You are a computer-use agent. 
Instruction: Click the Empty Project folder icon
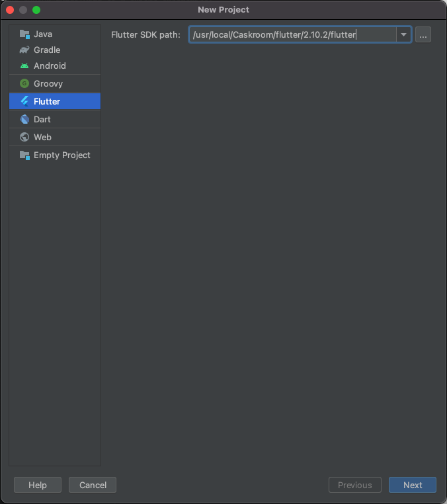click(24, 155)
